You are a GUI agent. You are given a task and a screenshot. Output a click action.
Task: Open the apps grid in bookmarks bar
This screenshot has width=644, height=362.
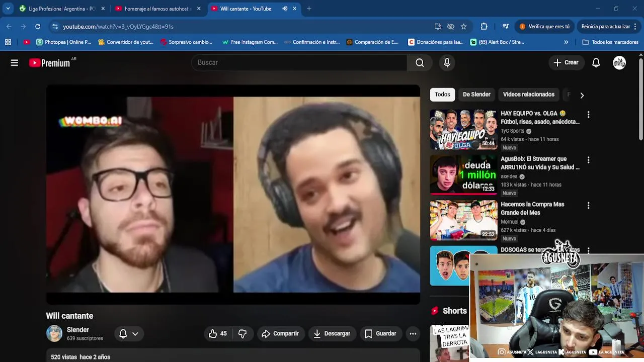(x=8, y=42)
